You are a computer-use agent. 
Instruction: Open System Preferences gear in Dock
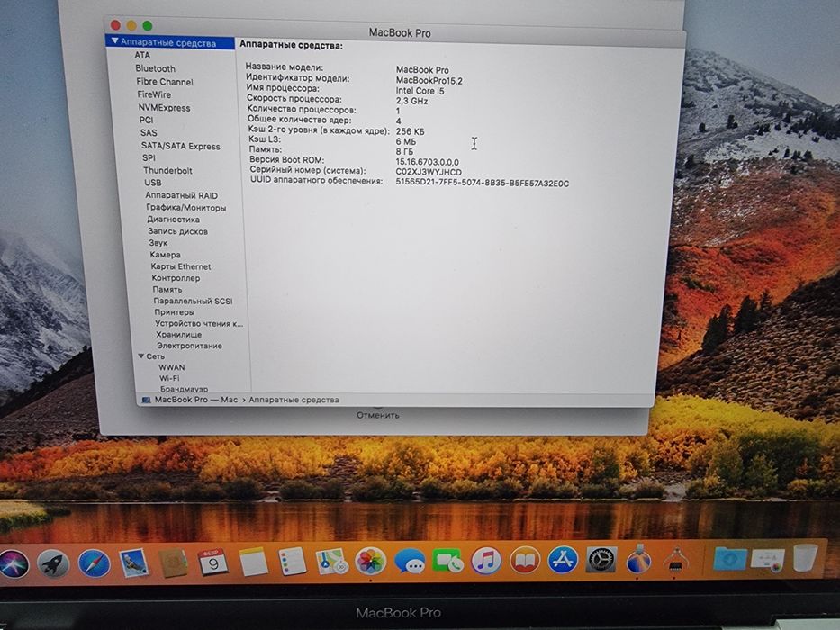[x=601, y=560]
